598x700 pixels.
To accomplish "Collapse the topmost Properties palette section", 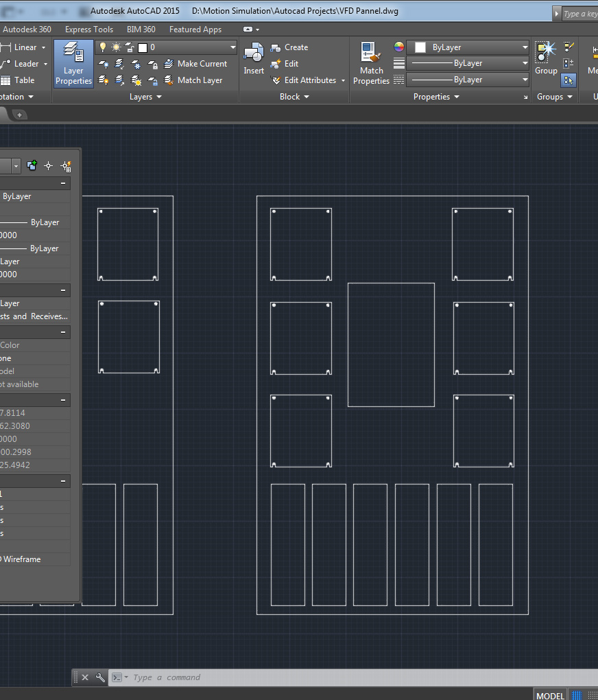I will point(63,183).
